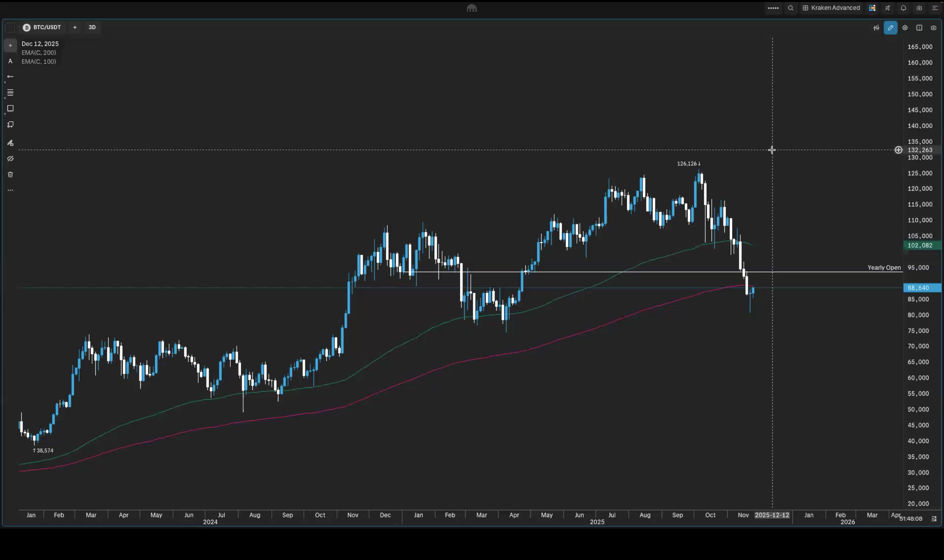Open the top-right hamburger menu
Viewport: 944px width, 560px height.
coord(935,8)
